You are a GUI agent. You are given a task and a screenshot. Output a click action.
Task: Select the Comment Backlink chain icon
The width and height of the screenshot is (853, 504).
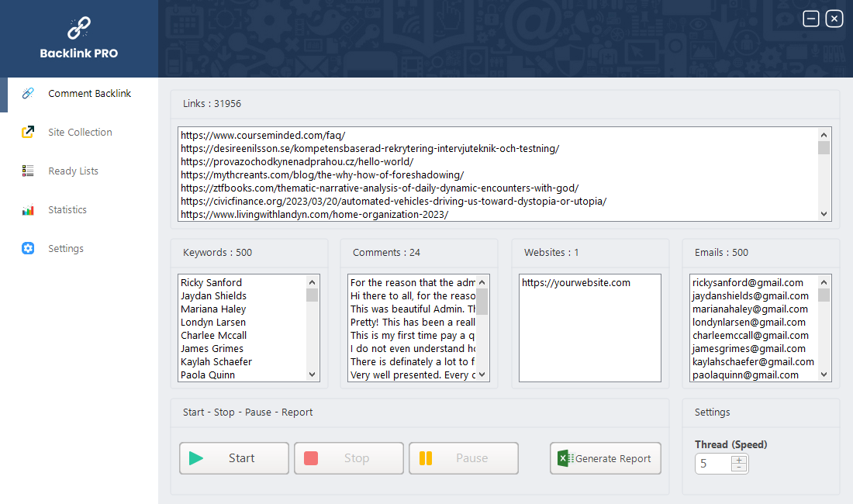[x=28, y=93]
